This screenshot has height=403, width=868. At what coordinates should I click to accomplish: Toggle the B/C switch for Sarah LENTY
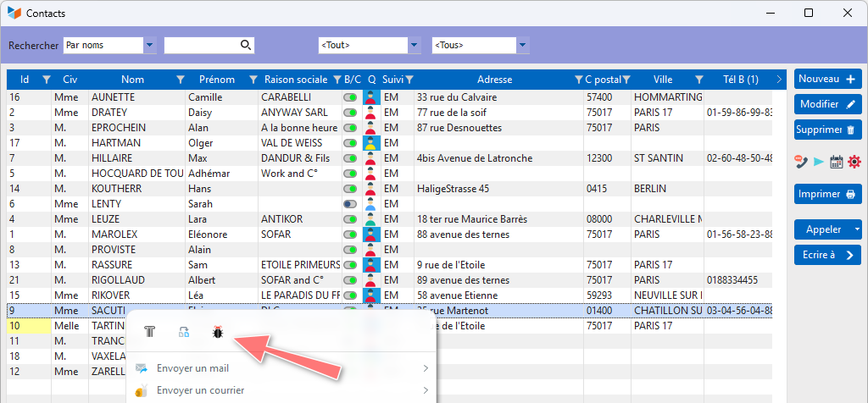[349, 204]
